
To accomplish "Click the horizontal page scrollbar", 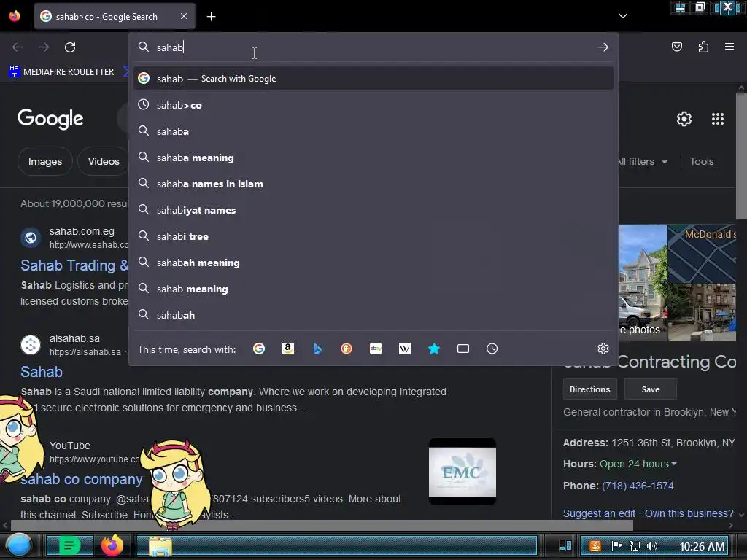I will (x=322, y=525).
